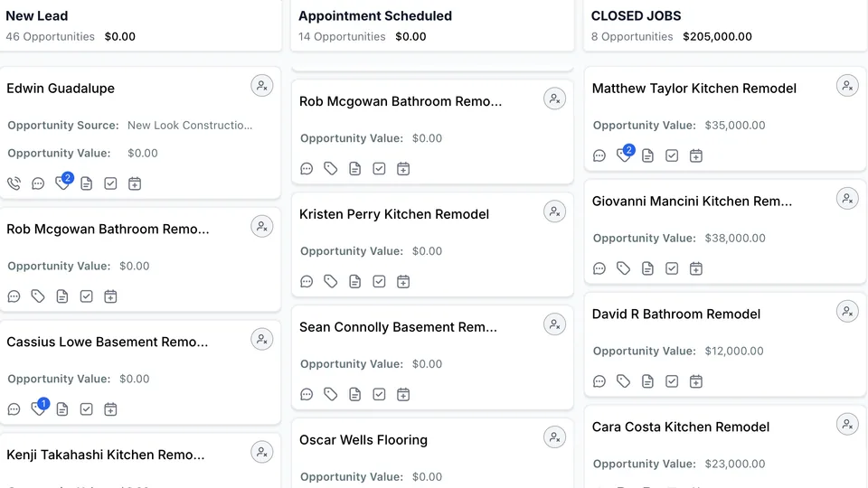Image resolution: width=868 pixels, height=488 pixels.
Task: Open tasks checkmark icon on David R Bathroom Remodel
Action: (672, 381)
